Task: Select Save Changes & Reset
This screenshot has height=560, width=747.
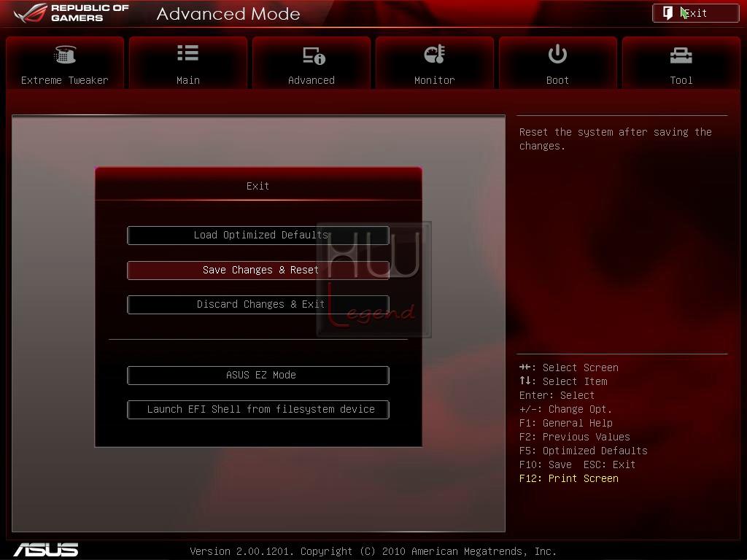Action: [x=258, y=270]
